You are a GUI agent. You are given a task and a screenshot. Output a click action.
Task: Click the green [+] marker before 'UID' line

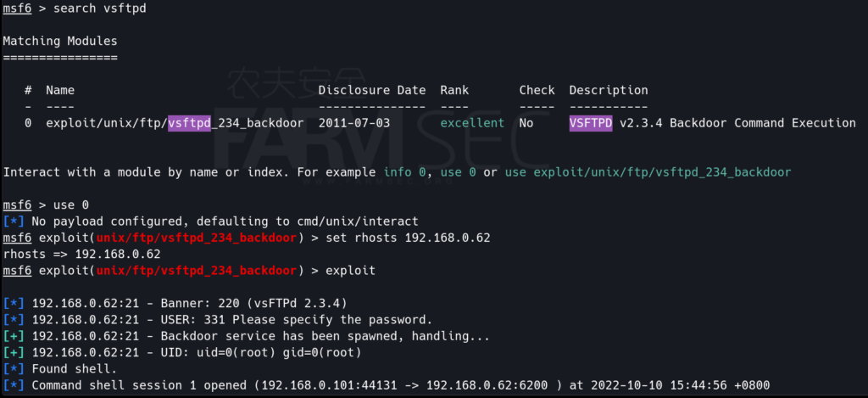point(14,352)
